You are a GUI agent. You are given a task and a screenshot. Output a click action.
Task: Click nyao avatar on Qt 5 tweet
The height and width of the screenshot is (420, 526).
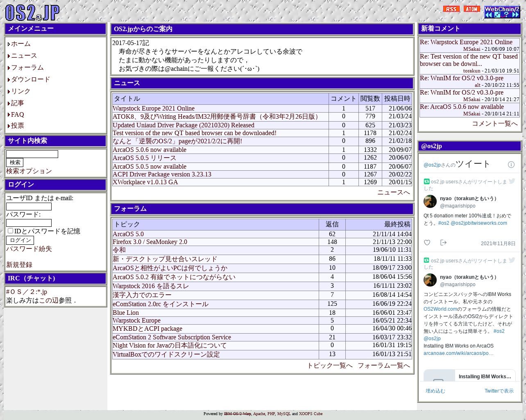[x=430, y=201]
